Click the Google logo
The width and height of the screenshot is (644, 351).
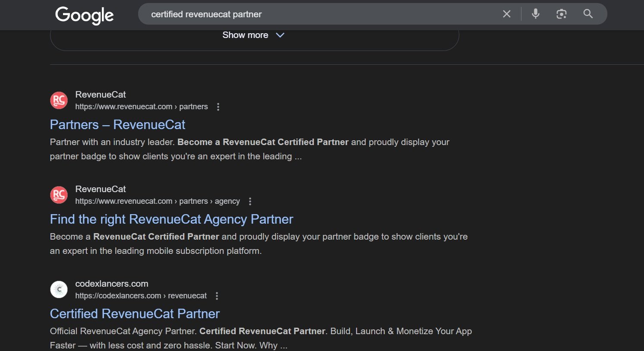point(85,15)
